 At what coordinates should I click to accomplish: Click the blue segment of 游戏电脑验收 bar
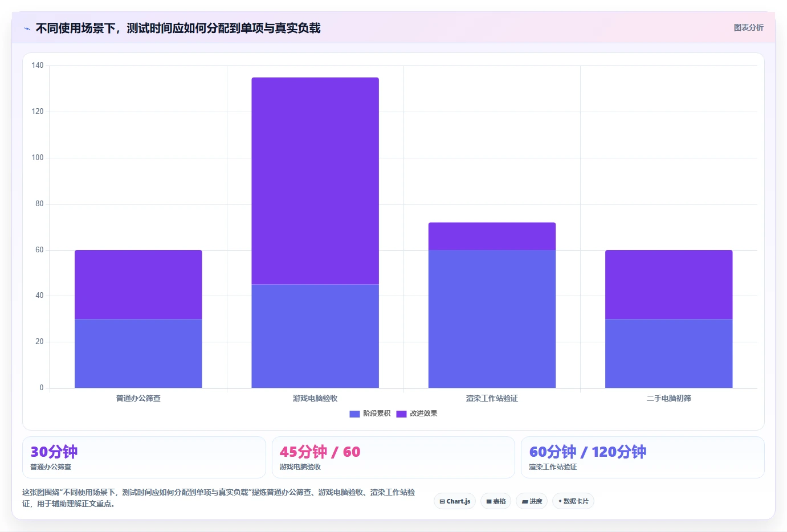point(315,336)
